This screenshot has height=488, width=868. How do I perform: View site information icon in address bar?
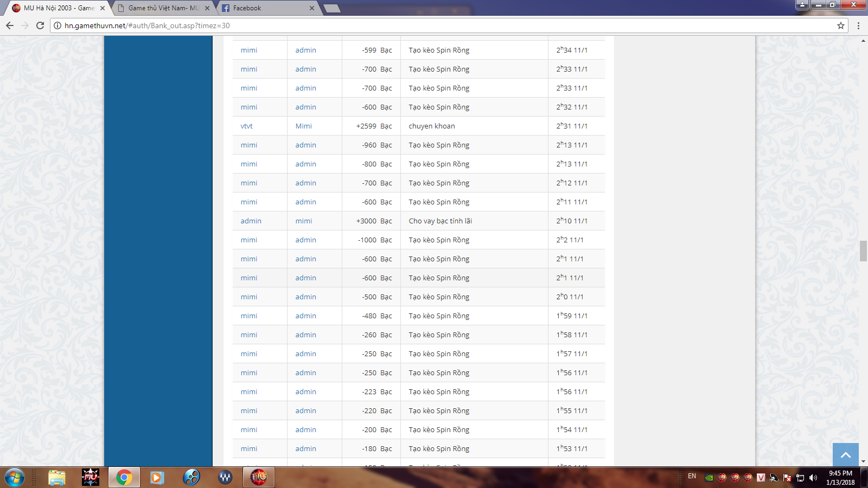58,25
